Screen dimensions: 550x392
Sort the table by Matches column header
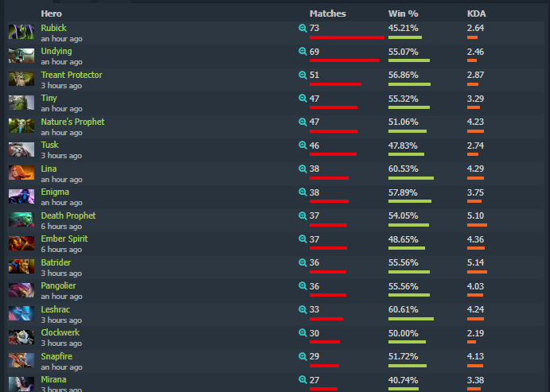[x=328, y=14]
